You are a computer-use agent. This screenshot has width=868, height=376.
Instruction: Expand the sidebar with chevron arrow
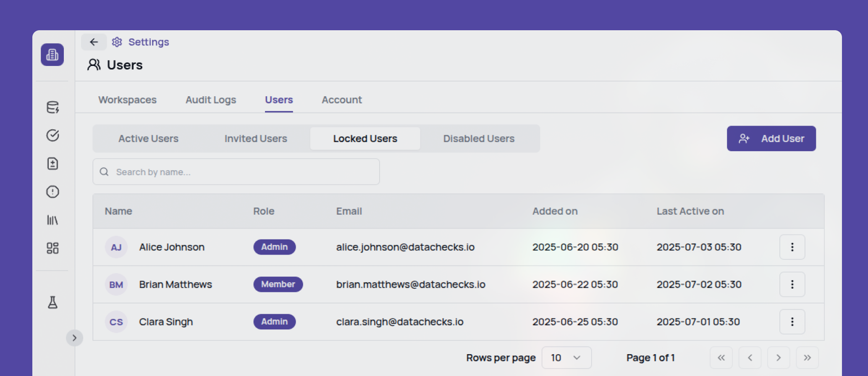74,338
